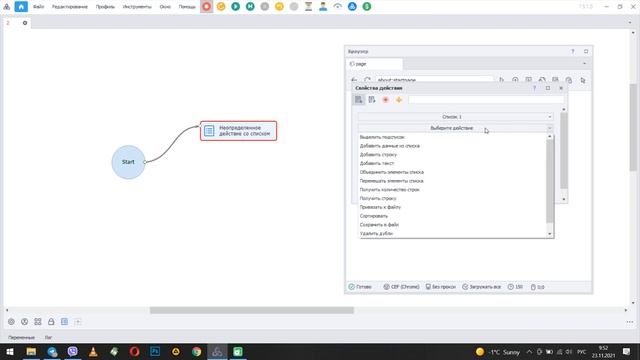Click the lock icon in bottom toolbar
This screenshot has height=360, width=640.
click(51, 322)
